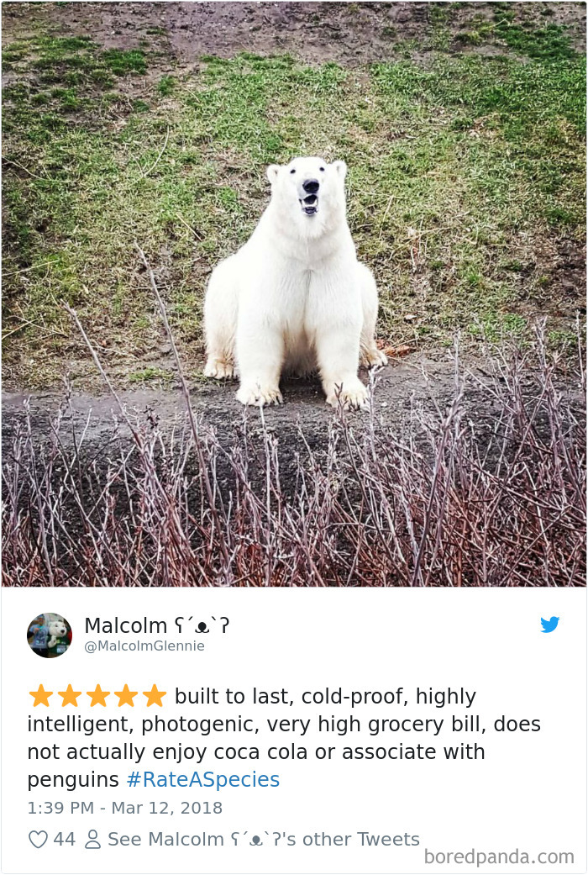Image resolution: width=588 pixels, height=875 pixels.
Task: Click the fourth gold star
Action: pos(126,696)
